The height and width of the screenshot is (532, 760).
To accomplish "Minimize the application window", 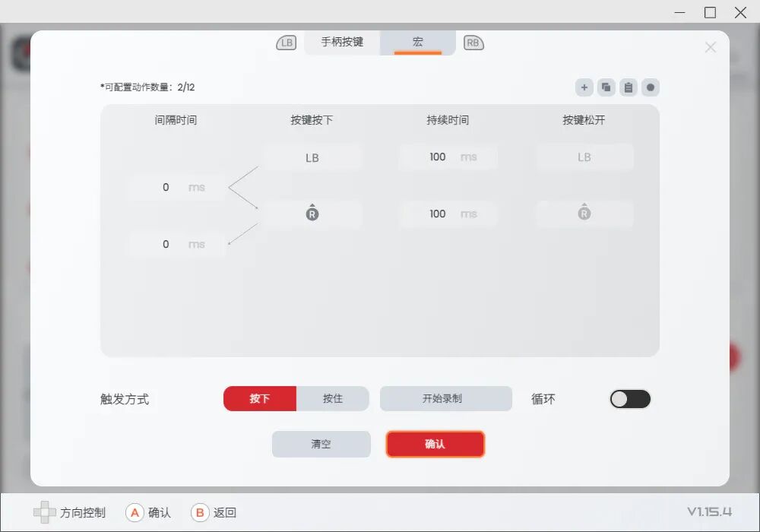I will (680, 13).
